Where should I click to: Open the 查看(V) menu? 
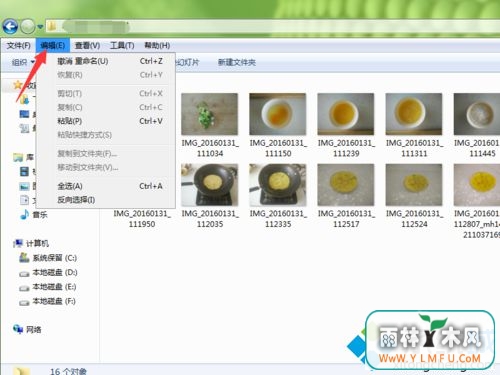coord(87,45)
